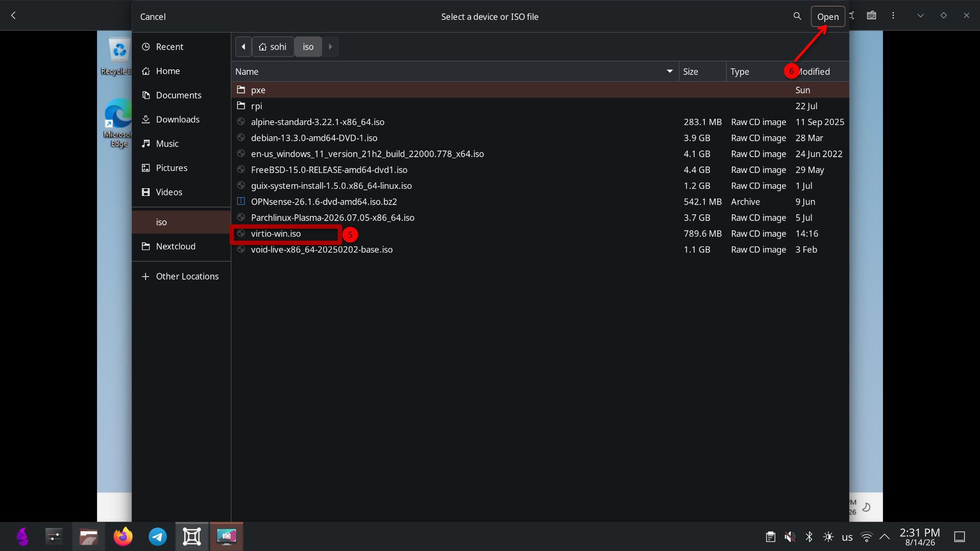Open the clock showing 2:31 PM
This screenshot has height=551, width=980.
(x=920, y=537)
